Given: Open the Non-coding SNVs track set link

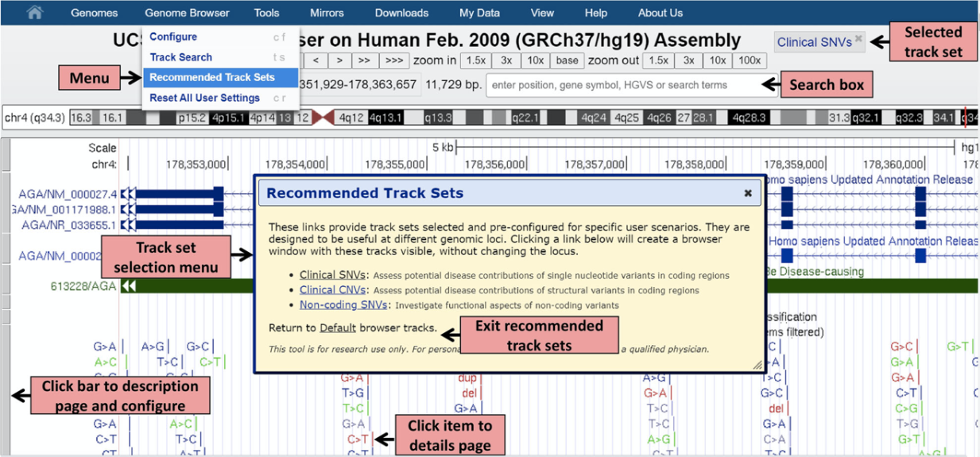Looking at the screenshot, I should tap(343, 304).
